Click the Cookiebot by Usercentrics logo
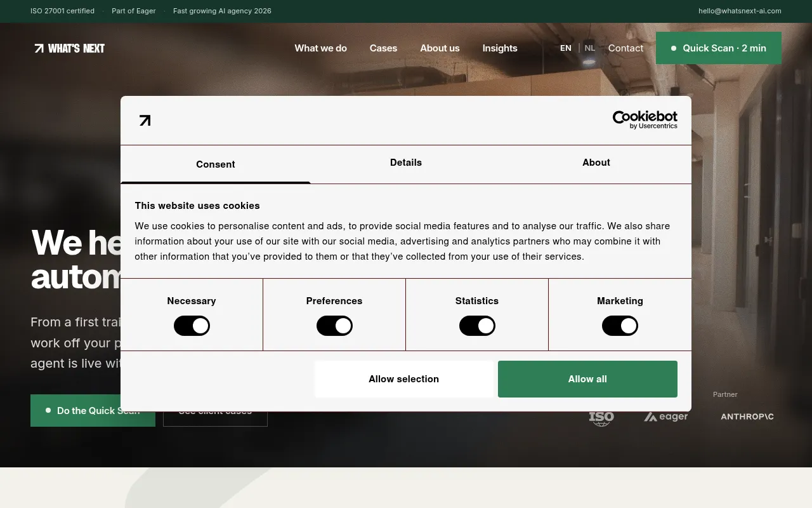The image size is (812, 508). click(645, 119)
